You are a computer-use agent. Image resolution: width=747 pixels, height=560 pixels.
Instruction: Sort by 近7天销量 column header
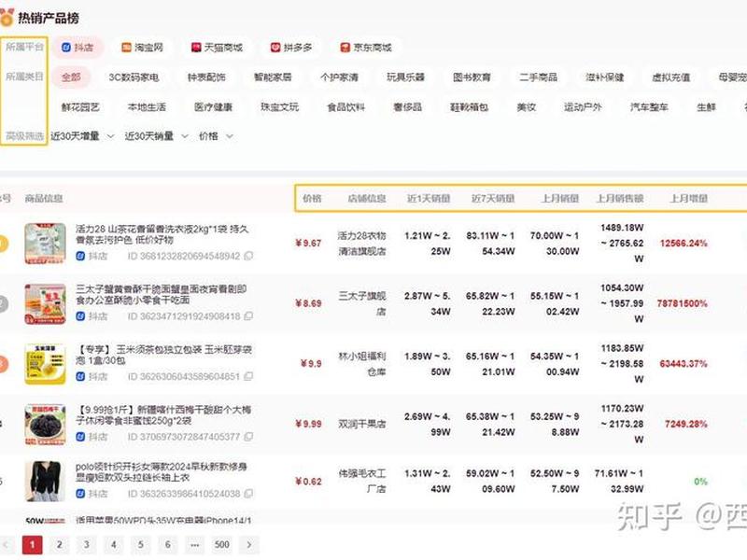pos(493,198)
